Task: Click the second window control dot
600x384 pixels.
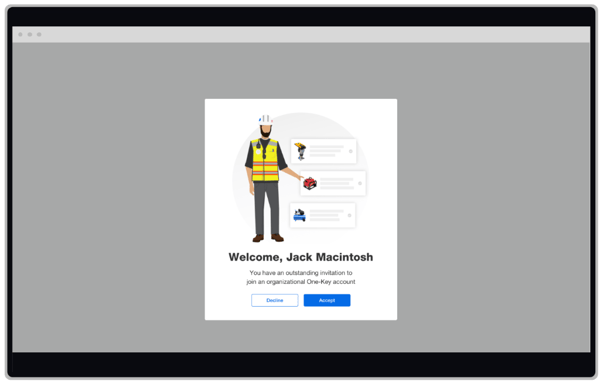Action: (29, 34)
